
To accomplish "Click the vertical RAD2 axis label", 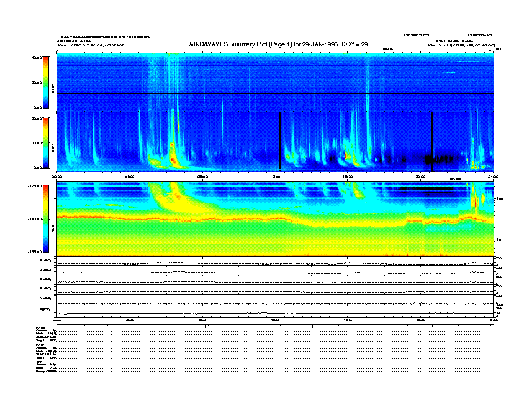I will click(x=53, y=88).
